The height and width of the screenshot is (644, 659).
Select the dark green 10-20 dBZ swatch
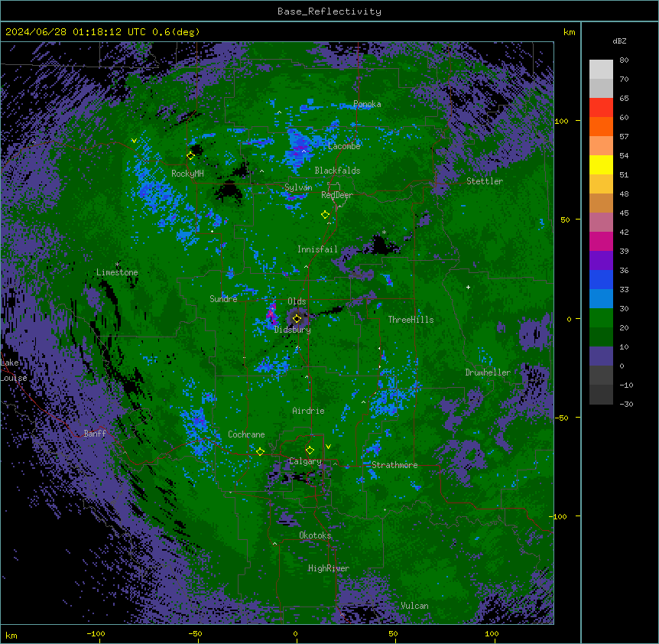coord(601,337)
